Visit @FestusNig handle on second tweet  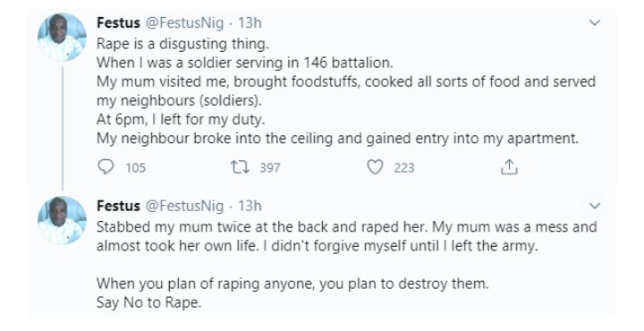[185, 206]
